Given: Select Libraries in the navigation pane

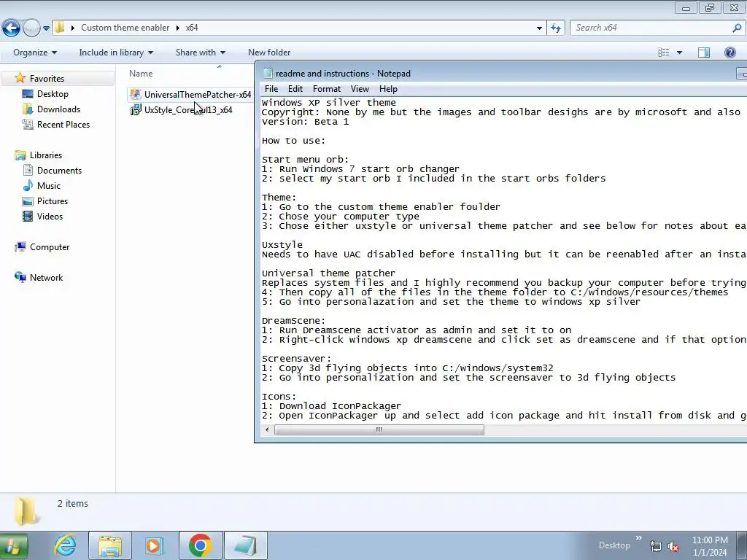Looking at the screenshot, I should [x=46, y=155].
